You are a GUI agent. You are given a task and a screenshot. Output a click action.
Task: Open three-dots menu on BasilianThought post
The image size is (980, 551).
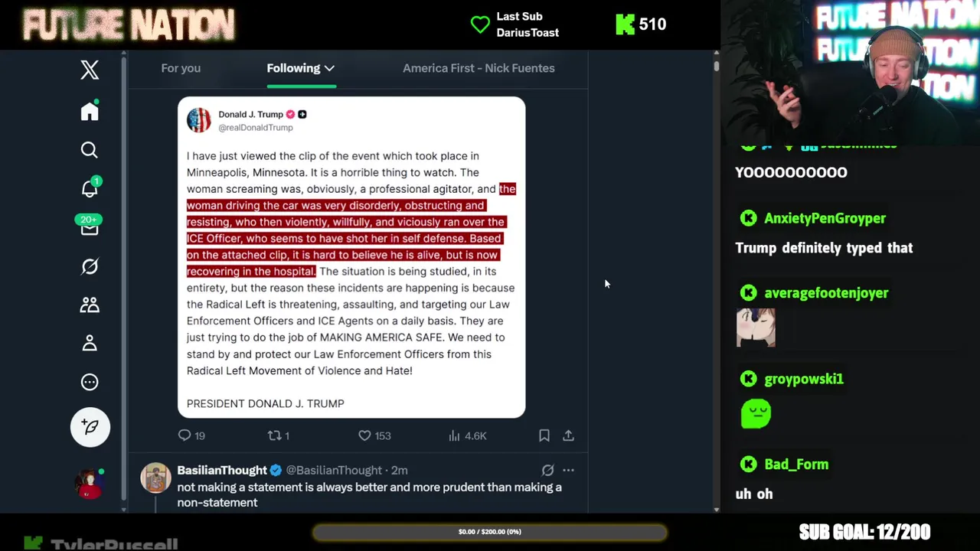[x=568, y=470]
